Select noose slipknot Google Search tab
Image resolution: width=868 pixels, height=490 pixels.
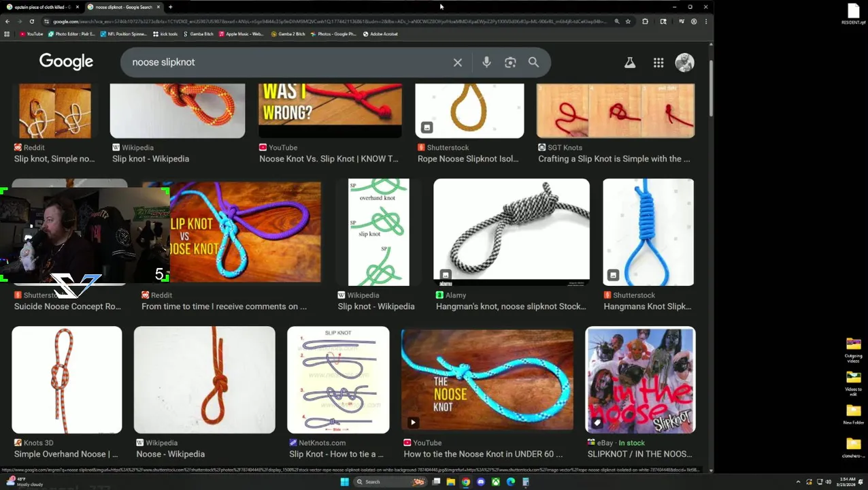pyautogui.click(x=122, y=7)
